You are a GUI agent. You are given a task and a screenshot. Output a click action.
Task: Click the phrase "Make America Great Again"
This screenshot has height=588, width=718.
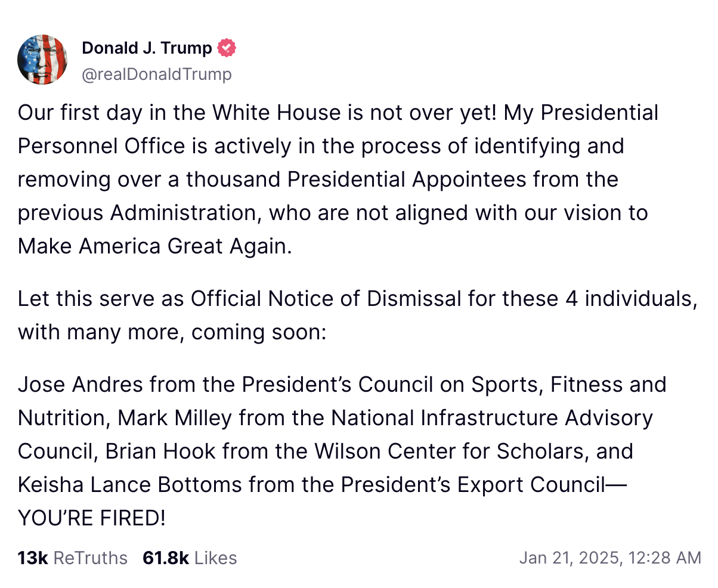point(154,246)
